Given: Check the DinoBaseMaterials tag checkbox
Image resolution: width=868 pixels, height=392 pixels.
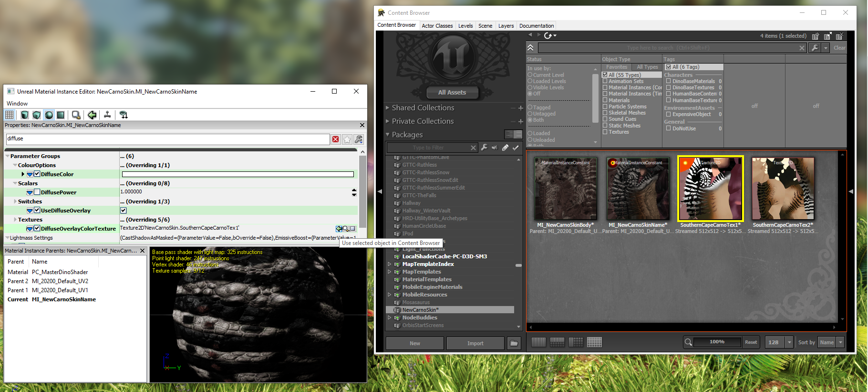Looking at the screenshot, I should click(x=669, y=81).
